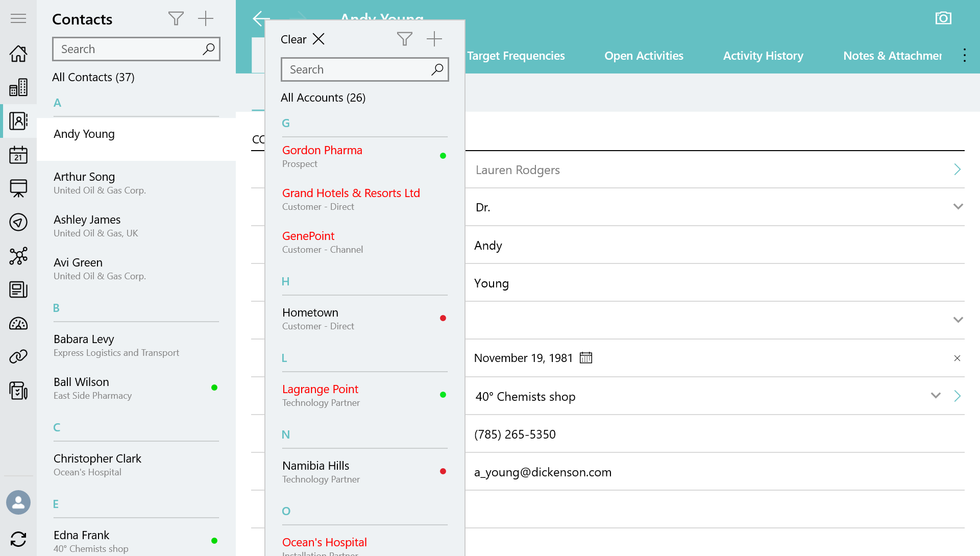Select Gordon Pharma account
The image size is (980, 556).
click(x=323, y=150)
